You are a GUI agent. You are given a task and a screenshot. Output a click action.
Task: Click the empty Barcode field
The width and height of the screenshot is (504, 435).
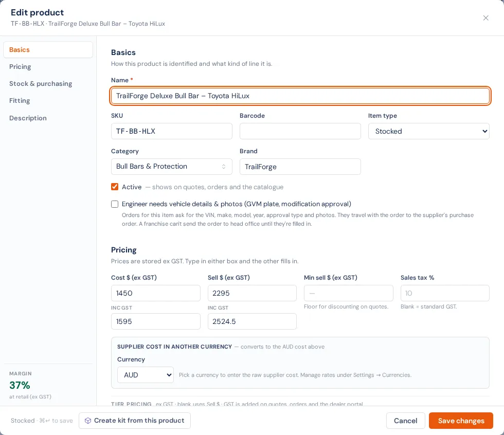click(300, 131)
